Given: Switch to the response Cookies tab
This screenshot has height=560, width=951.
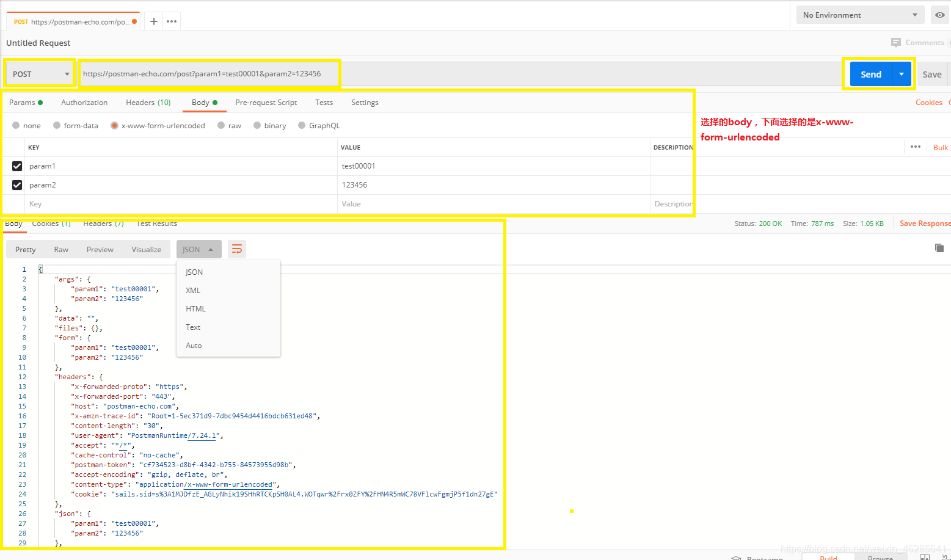Looking at the screenshot, I should point(51,224).
